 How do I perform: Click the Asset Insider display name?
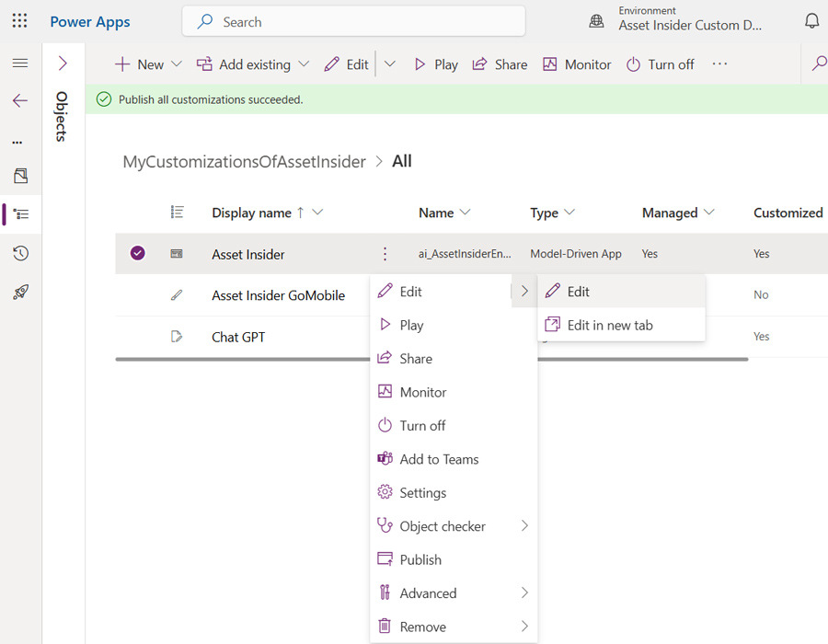[x=248, y=255]
